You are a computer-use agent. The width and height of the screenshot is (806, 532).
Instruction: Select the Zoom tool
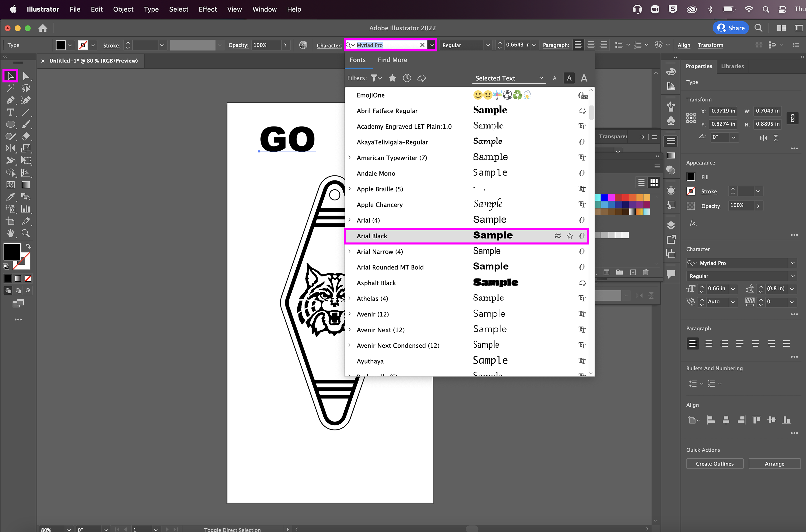(x=26, y=233)
